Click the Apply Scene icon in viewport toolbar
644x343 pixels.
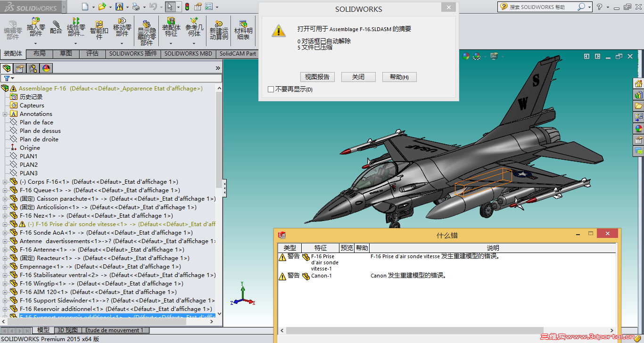click(477, 56)
